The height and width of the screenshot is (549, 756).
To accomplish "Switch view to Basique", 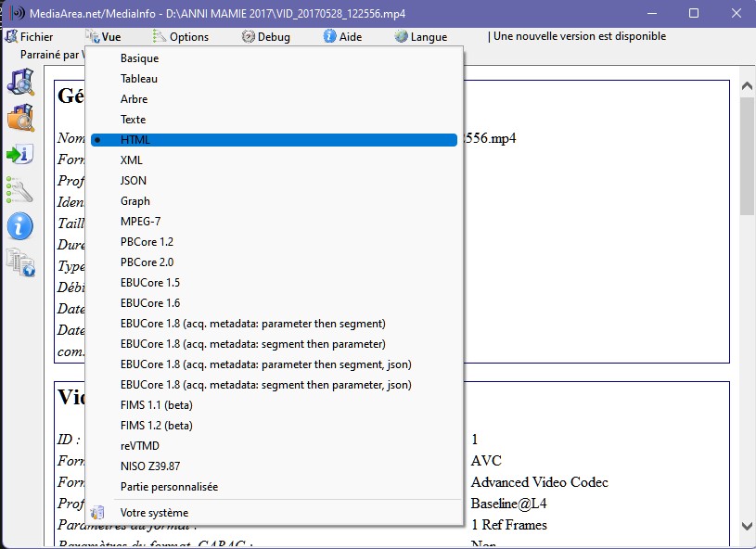I will [139, 58].
